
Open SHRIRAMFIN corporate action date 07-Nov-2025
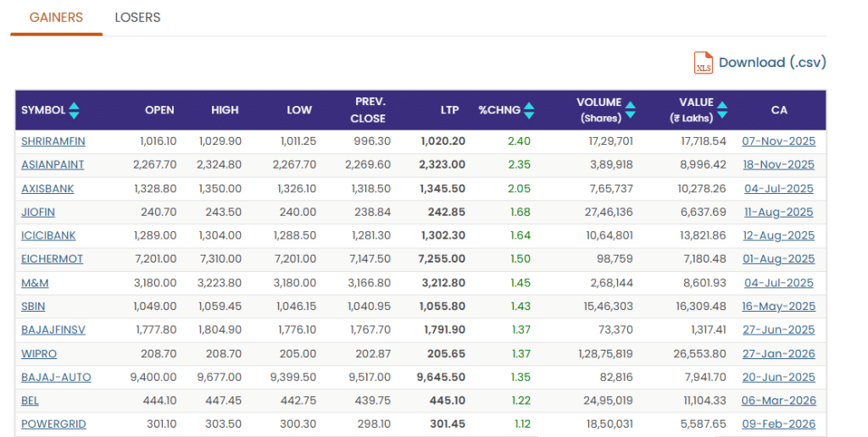[778, 141]
